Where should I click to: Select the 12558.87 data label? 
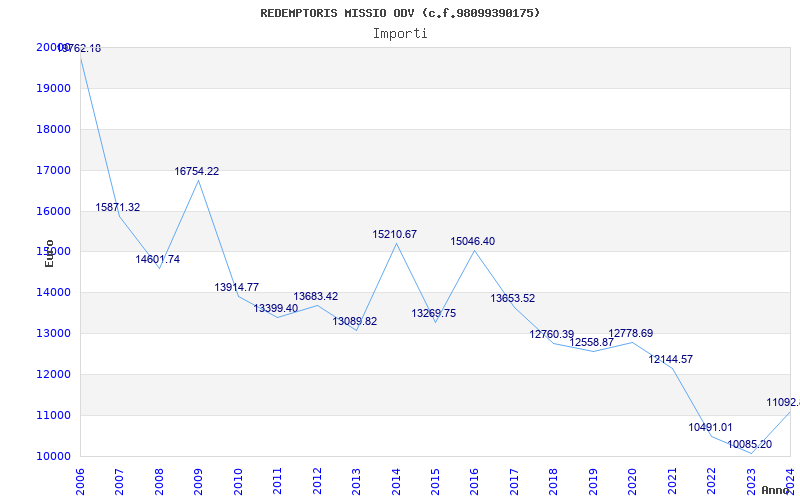tap(592, 342)
